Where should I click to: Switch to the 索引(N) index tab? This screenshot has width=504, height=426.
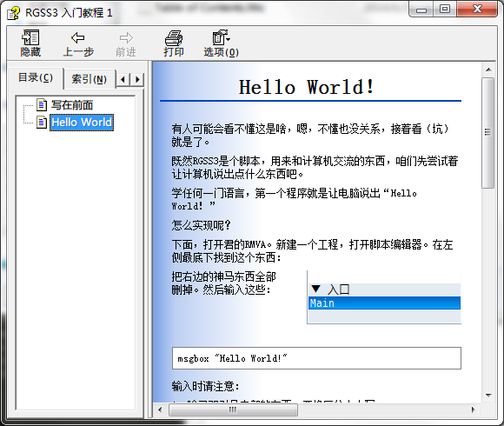pos(89,79)
